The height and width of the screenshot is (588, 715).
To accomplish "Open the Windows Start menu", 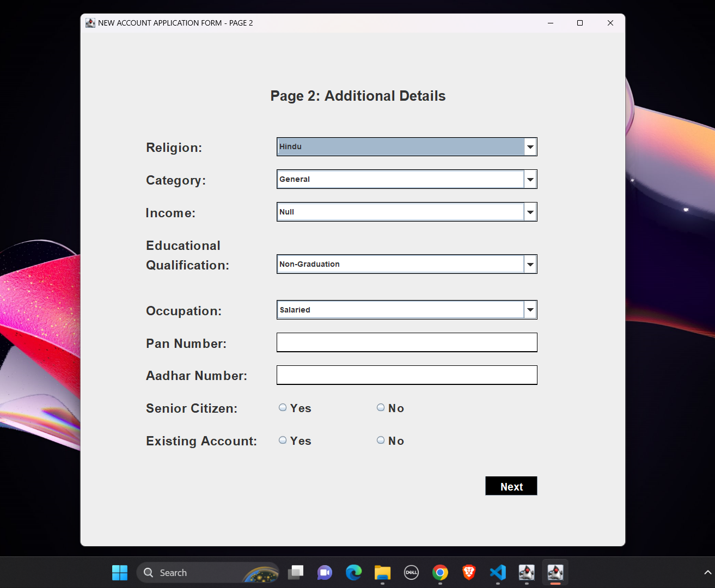I will tap(120, 573).
